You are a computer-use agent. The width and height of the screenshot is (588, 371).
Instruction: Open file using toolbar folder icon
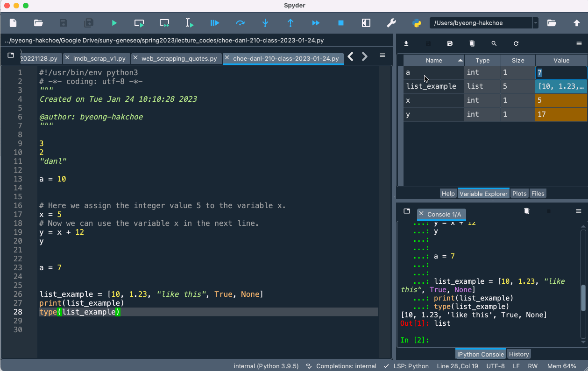(38, 23)
